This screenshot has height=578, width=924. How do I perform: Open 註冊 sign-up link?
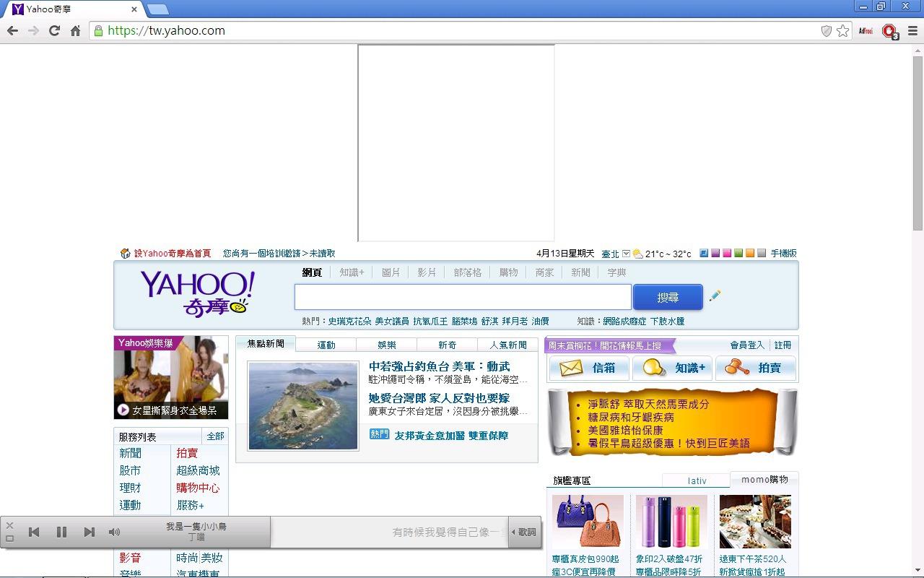783,345
